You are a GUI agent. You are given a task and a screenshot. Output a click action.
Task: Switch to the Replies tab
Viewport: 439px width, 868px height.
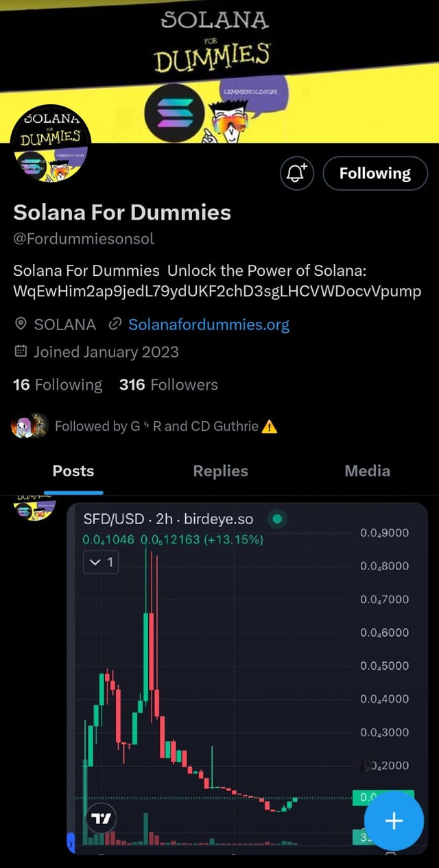pos(220,471)
